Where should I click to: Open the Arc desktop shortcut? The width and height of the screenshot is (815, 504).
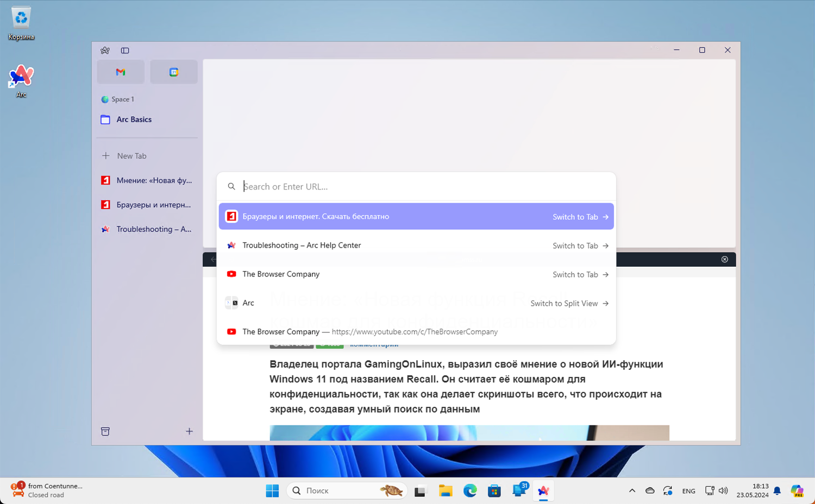click(x=21, y=81)
